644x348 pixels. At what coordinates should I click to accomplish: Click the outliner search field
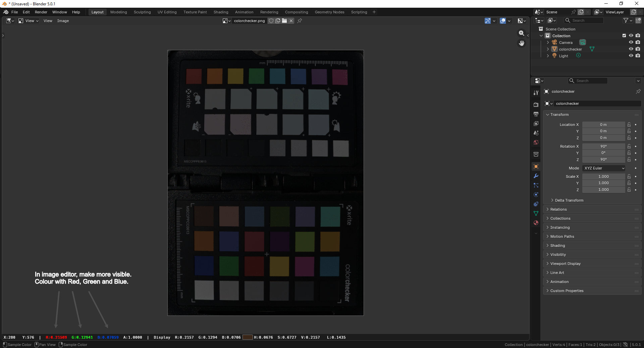(x=583, y=20)
